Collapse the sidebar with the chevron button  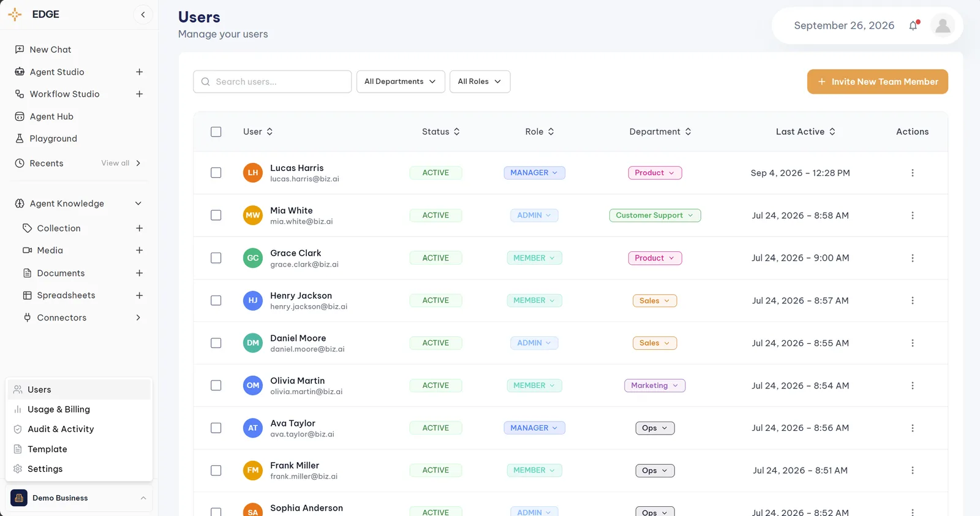pos(143,15)
